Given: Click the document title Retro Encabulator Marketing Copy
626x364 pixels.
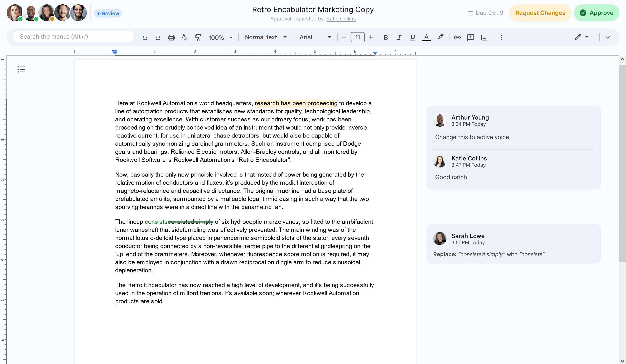Looking at the screenshot, I should point(313,9).
